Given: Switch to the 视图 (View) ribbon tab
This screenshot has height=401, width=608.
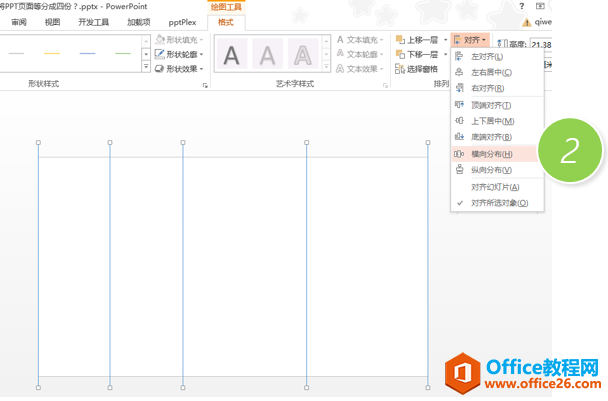Looking at the screenshot, I should tap(52, 22).
